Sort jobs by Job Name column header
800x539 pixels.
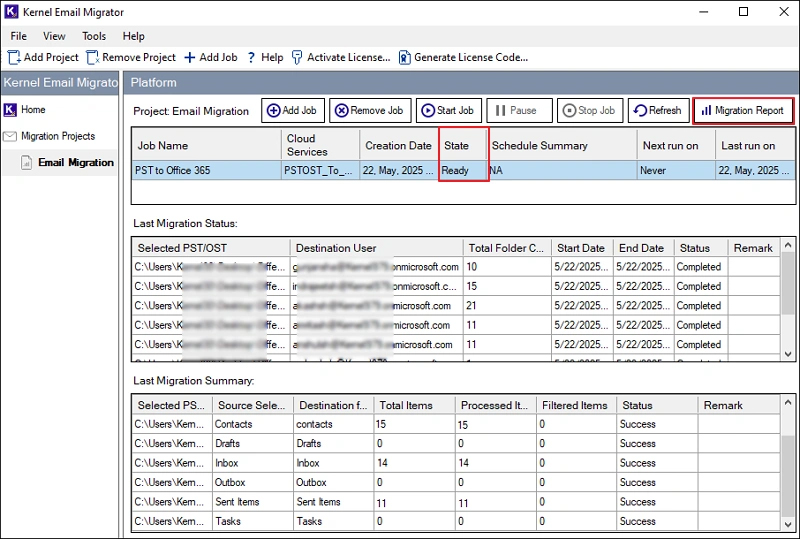click(206, 145)
